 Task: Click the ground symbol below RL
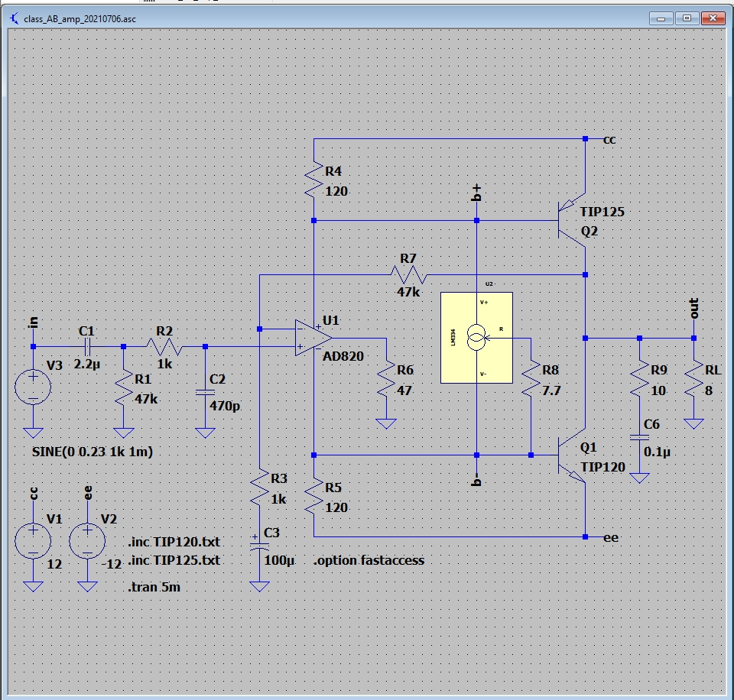tap(693, 423)
